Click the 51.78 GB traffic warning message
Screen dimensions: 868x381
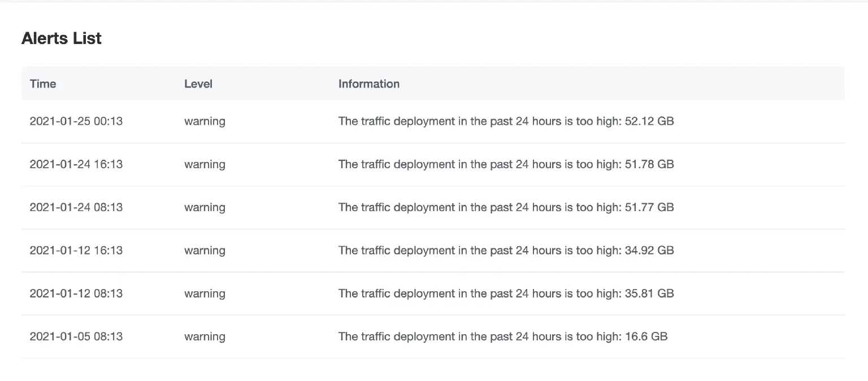click(506, 164)
